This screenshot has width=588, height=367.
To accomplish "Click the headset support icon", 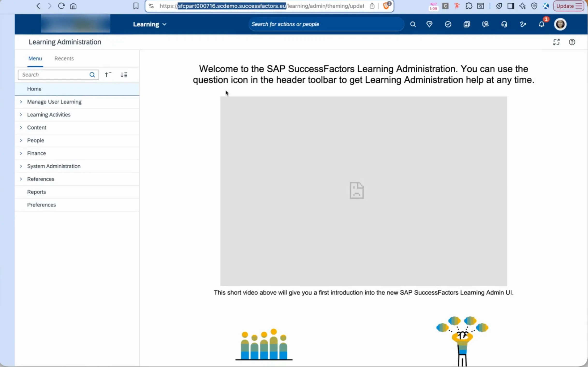I will point(504,24).
